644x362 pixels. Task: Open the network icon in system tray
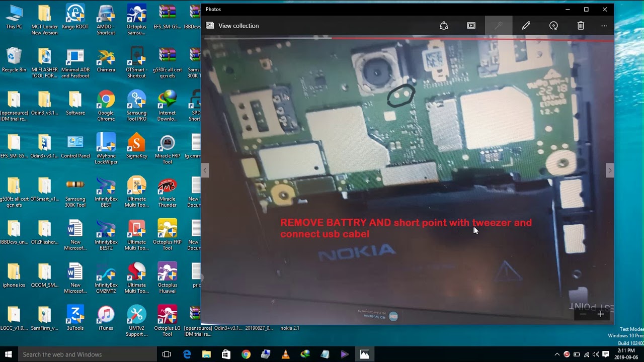[587, 354]
